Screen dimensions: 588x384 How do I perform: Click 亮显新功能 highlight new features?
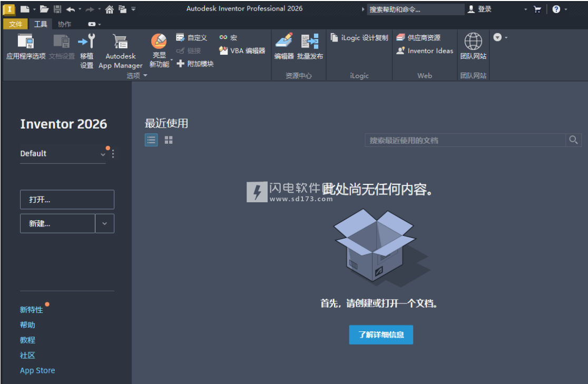click(x=159, y=51)
